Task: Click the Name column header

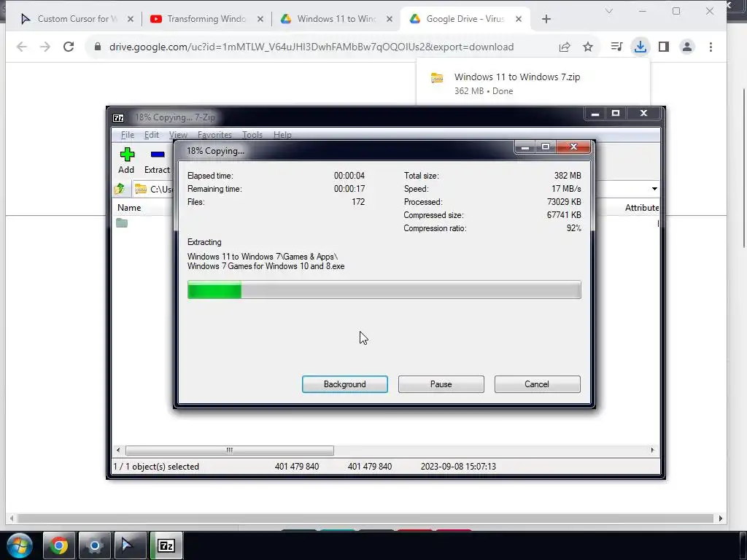Action: [129, 208]
